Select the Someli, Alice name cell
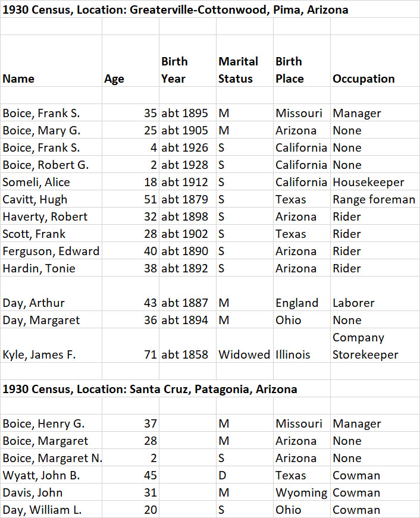420x518 pixels. [x=36, y=182]
